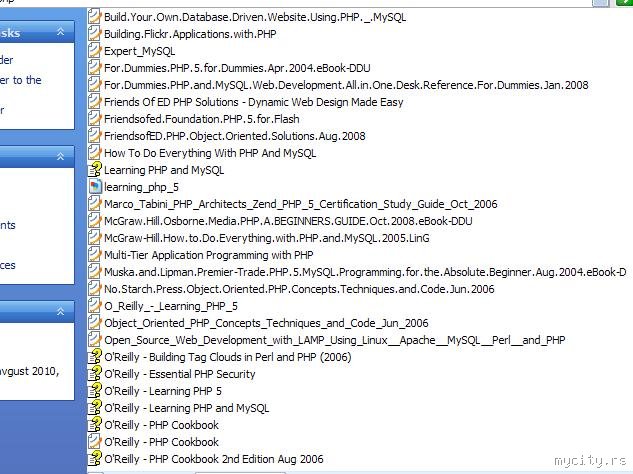Click icon of Friends Of ED PHP Solutions file
The width and height of the screenshot is (633, 474).
pyautogui.click(x=94, y=102)
